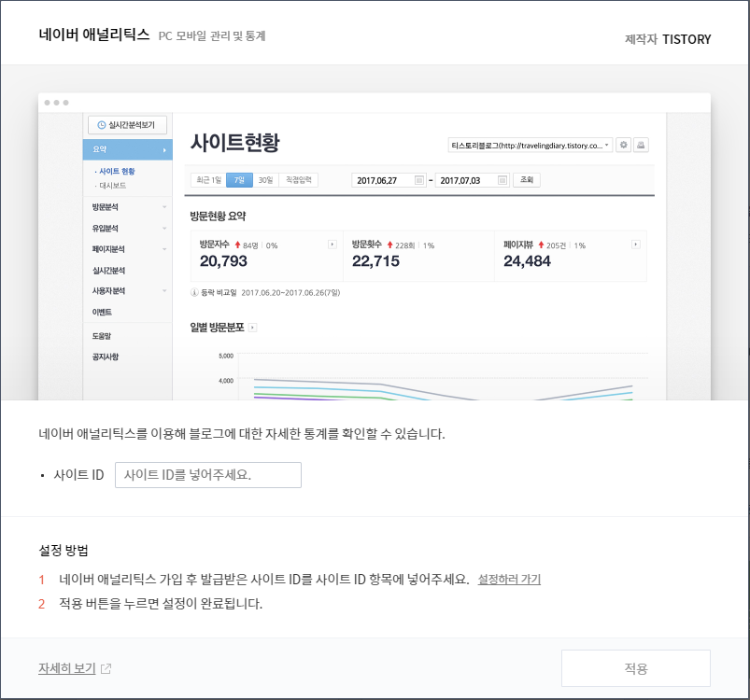Viewport: 750px width, 700px height.
Task: Open the 자세히 보기 link
Action: coord(67,668)
